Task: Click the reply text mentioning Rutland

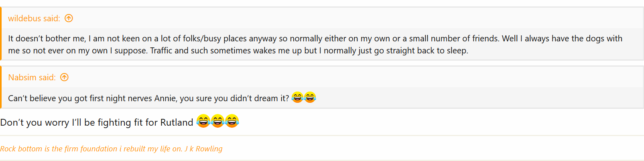Action: pyautogui.click(x=97, y=122)
